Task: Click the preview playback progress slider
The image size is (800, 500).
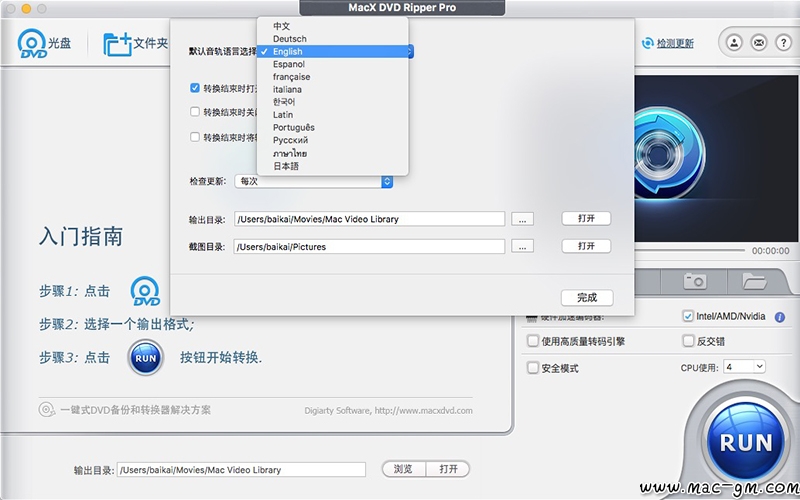Action: click(x=690, y=250)
